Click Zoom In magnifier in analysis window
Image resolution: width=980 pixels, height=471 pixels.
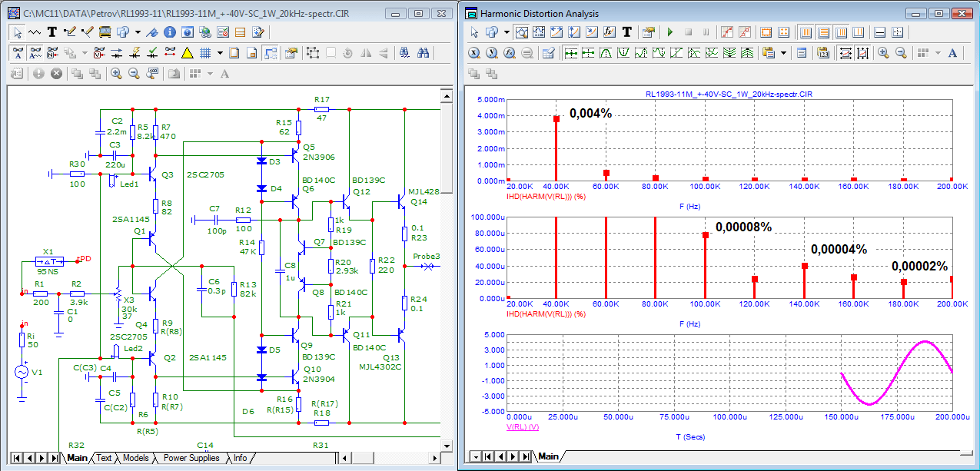click(x=883, y=53)
